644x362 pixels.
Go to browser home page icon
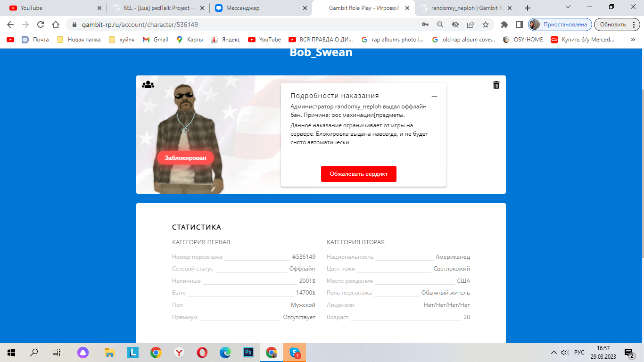[56, 25]
